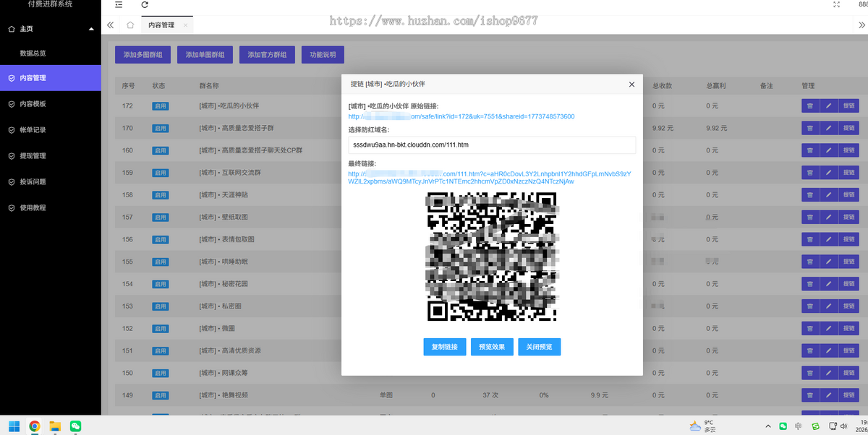Click 提链 button for row 170
Screen dimensions: 868x435
[849, 128]
